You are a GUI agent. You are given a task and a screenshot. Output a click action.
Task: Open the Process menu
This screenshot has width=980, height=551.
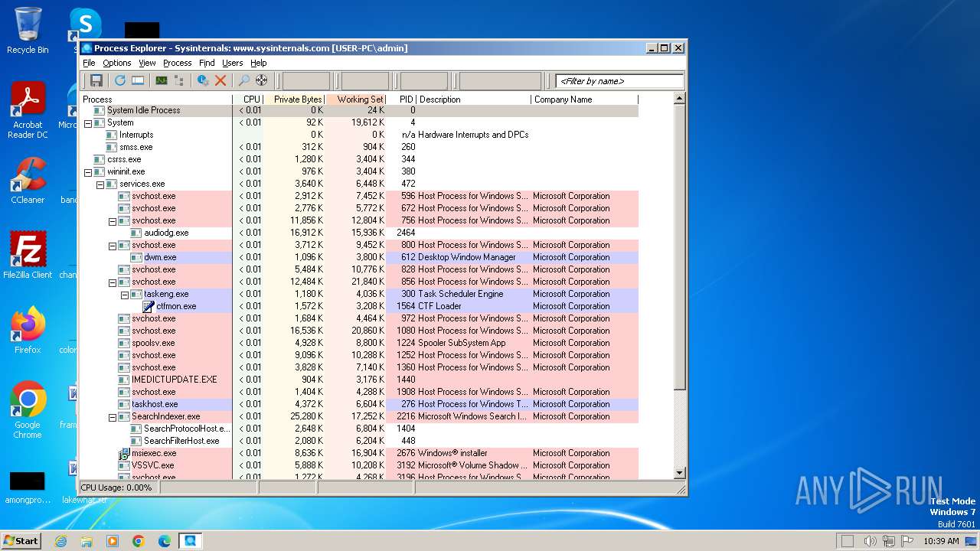pyautogui.click(x=177, y=63)
